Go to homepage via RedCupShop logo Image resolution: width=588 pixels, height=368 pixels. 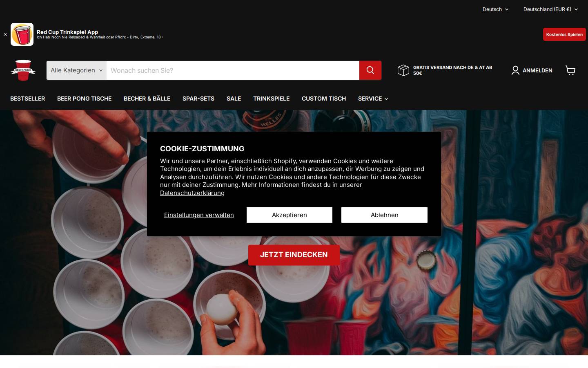point(23,70)
